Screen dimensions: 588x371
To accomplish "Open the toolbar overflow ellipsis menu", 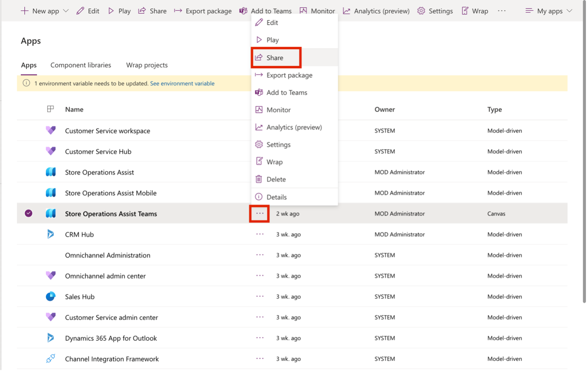I will tap(502, 11).
